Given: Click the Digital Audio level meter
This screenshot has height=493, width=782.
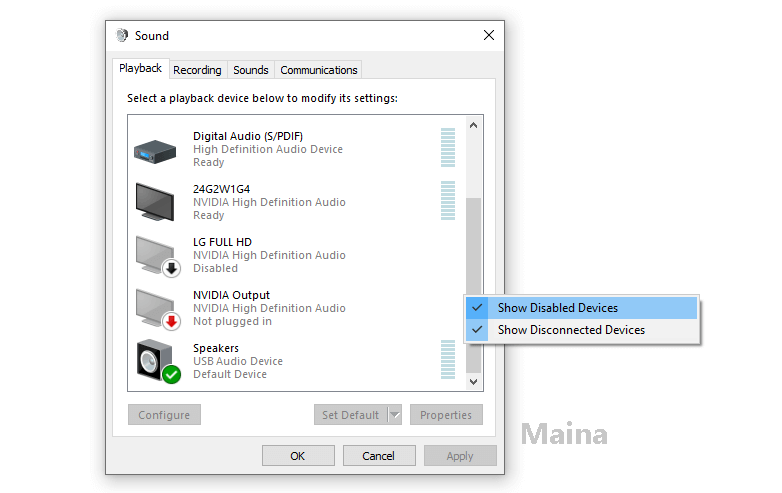Looking at the screenshot, I should (x=448, y=148).
